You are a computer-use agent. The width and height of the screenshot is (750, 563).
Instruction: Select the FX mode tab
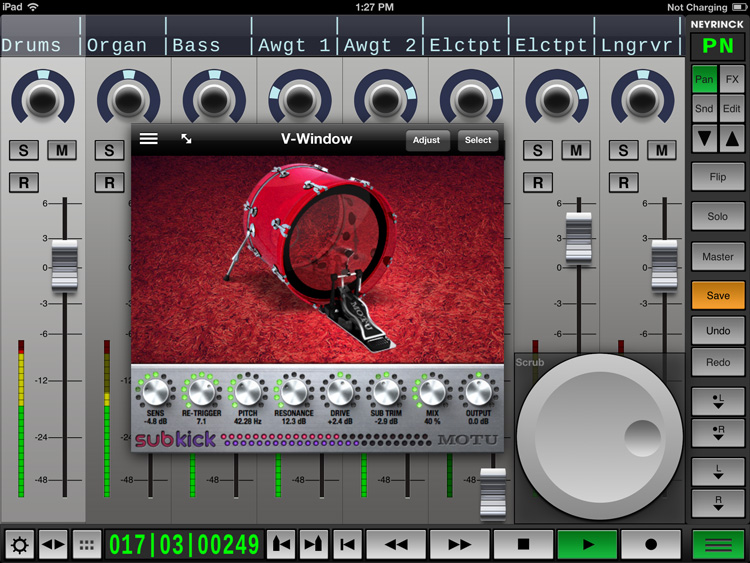click(x=732, y=79)
